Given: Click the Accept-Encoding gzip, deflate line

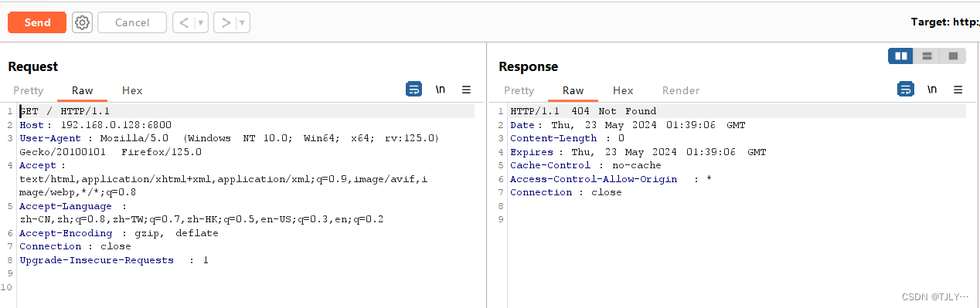Looking at the screenshot, I should [x=119, y=233].
